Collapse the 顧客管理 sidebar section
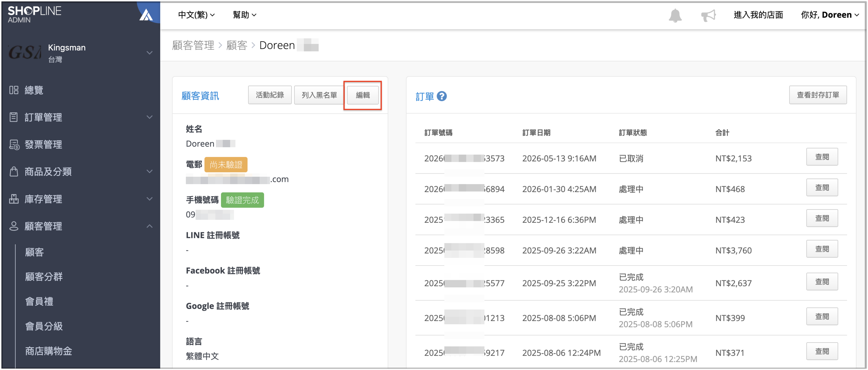Image resolution: width=868 pixels, height=370 pixels. tap(150, 226)
